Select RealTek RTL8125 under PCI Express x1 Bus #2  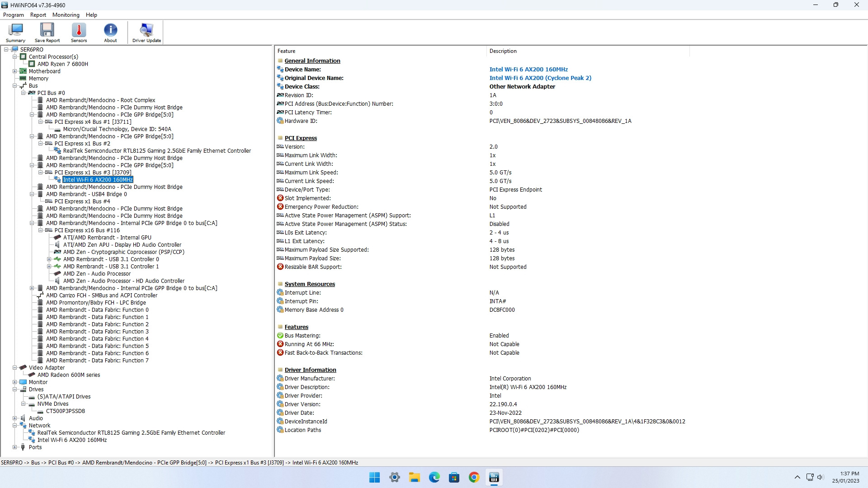click(x=157, y=151)
